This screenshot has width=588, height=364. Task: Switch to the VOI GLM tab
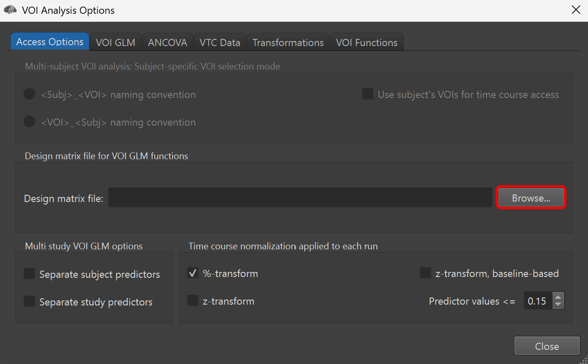[115, 43]
